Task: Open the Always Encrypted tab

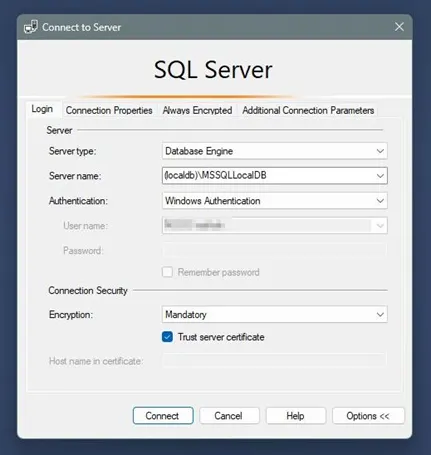Action: 197,110
